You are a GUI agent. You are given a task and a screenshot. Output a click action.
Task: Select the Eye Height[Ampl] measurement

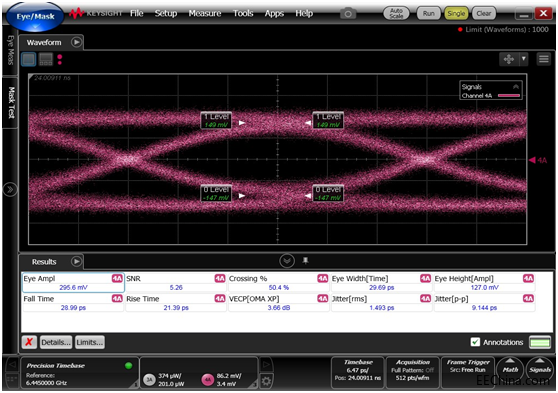click(x=484, y=283)
